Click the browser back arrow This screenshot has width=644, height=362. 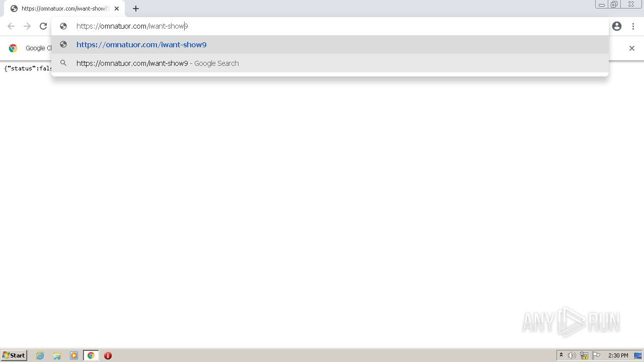coord(11,26)
